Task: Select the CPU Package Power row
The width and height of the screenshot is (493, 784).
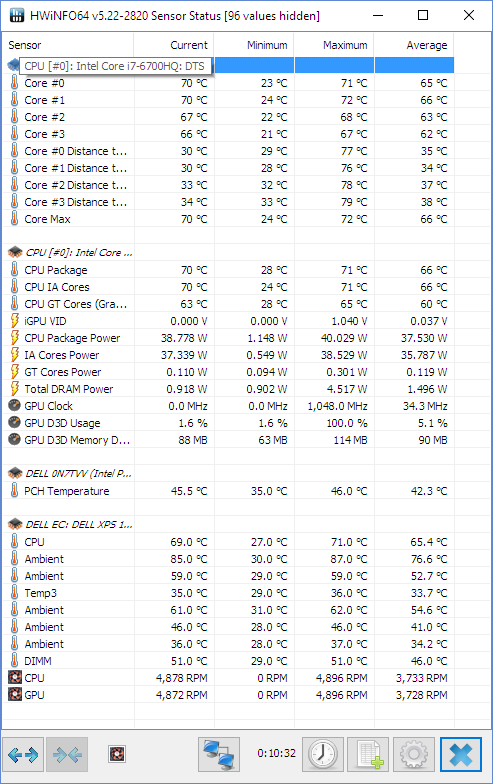Action: coord(228,338)
